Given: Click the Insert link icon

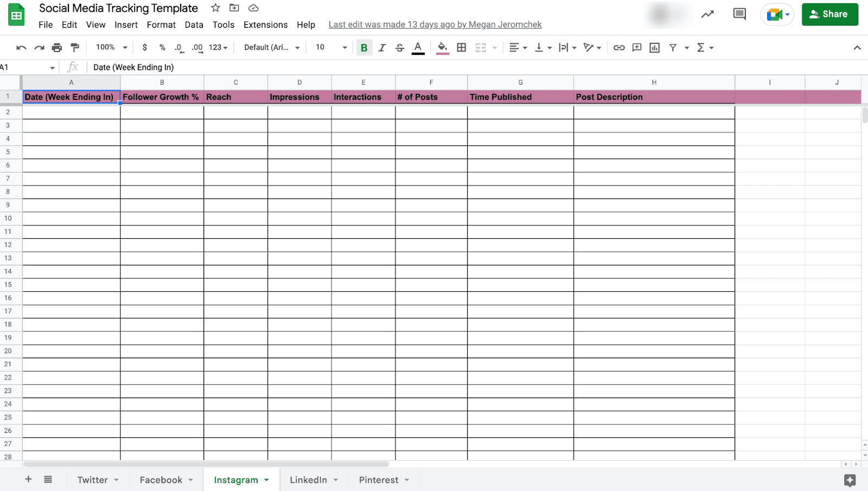Looking at the screenshot, I should click(x=619, y=48).
